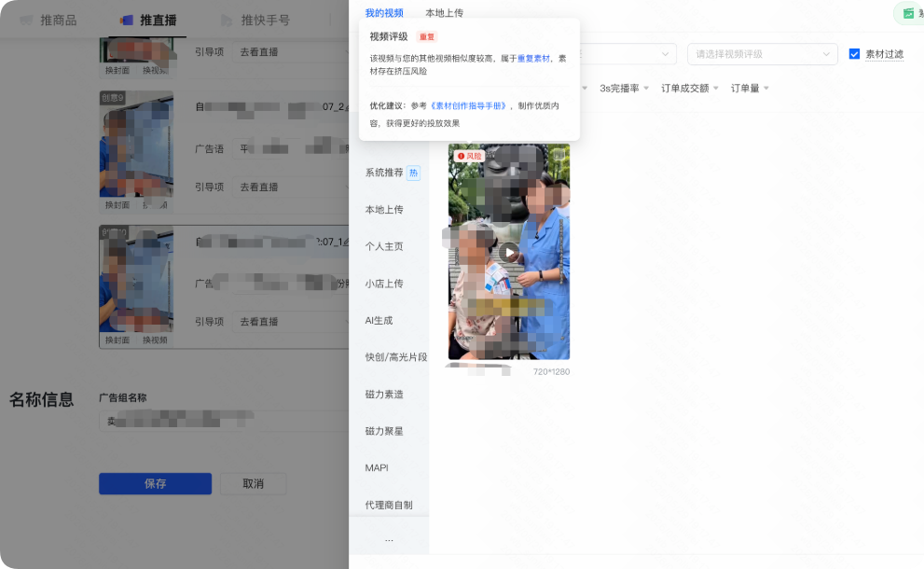Click 换封面 under the 创意10 thumbnail

pos(117,340)
